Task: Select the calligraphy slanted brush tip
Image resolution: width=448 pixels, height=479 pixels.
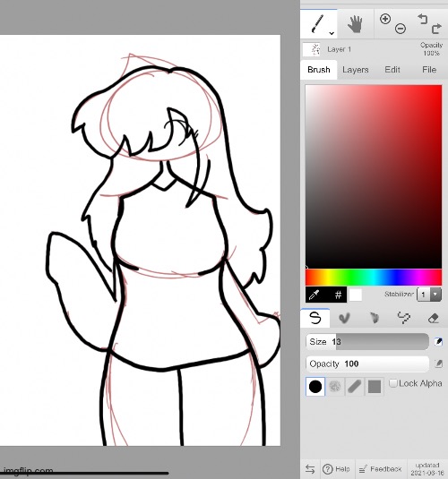Action: pyautogui.click(x=355, y=387)
